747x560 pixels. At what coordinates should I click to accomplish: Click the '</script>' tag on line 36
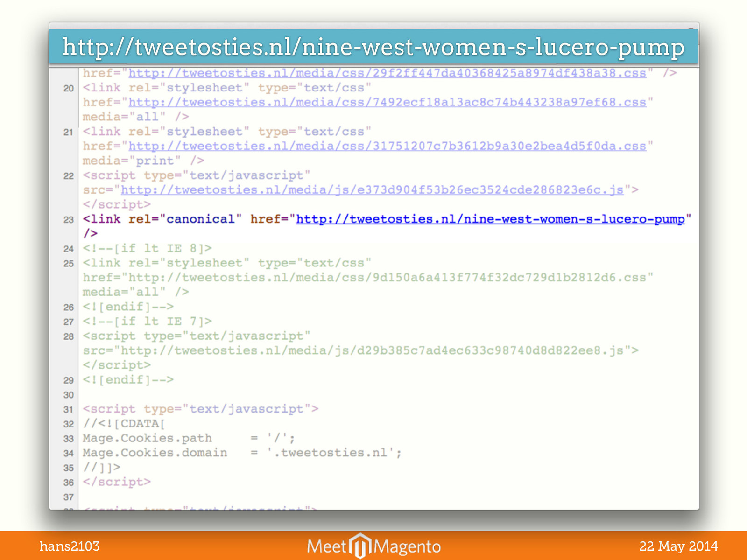(x=117, y=482)
